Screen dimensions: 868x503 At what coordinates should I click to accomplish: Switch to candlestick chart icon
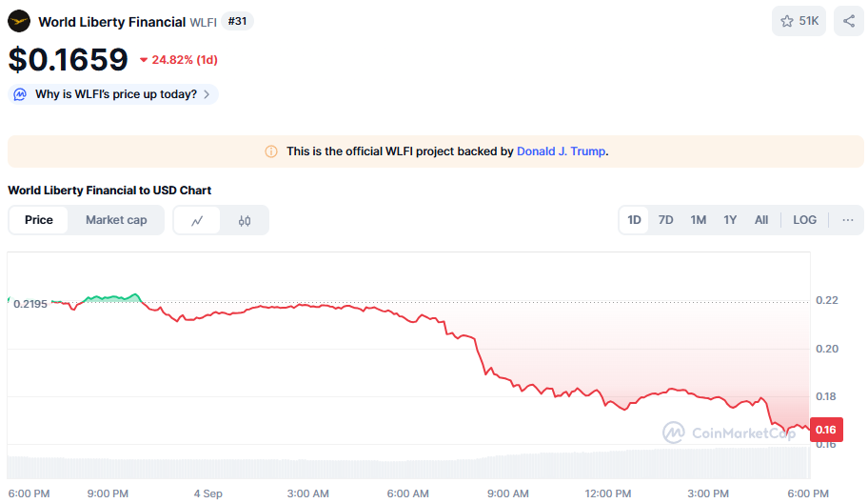click(x=244, y=220)
